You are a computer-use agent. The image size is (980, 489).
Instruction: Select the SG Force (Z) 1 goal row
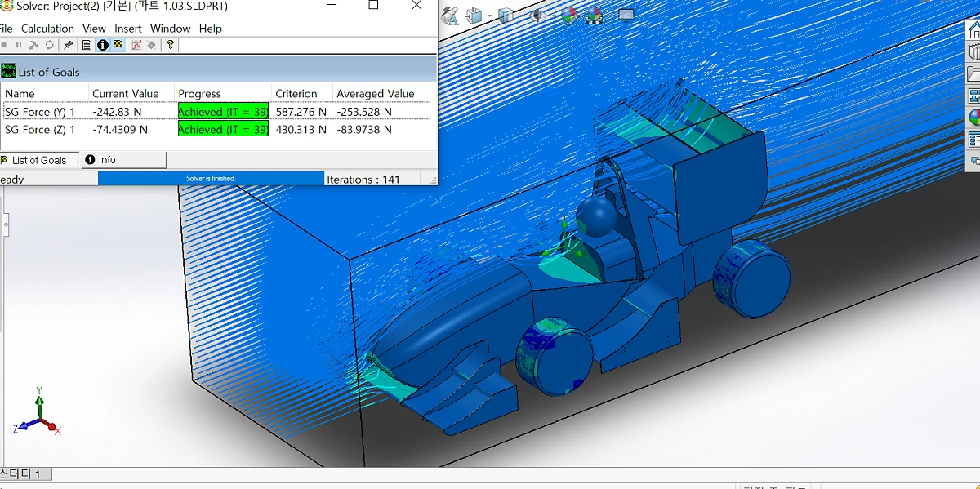pyautogui.click(x=216, y=130)
